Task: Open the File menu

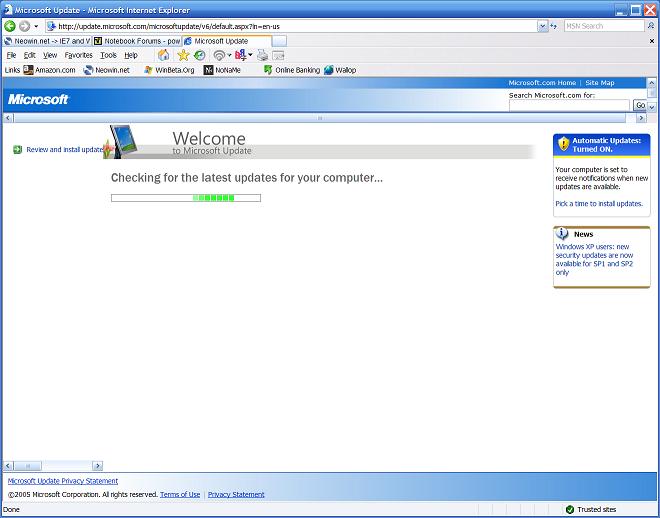Action: click(11, 55)
